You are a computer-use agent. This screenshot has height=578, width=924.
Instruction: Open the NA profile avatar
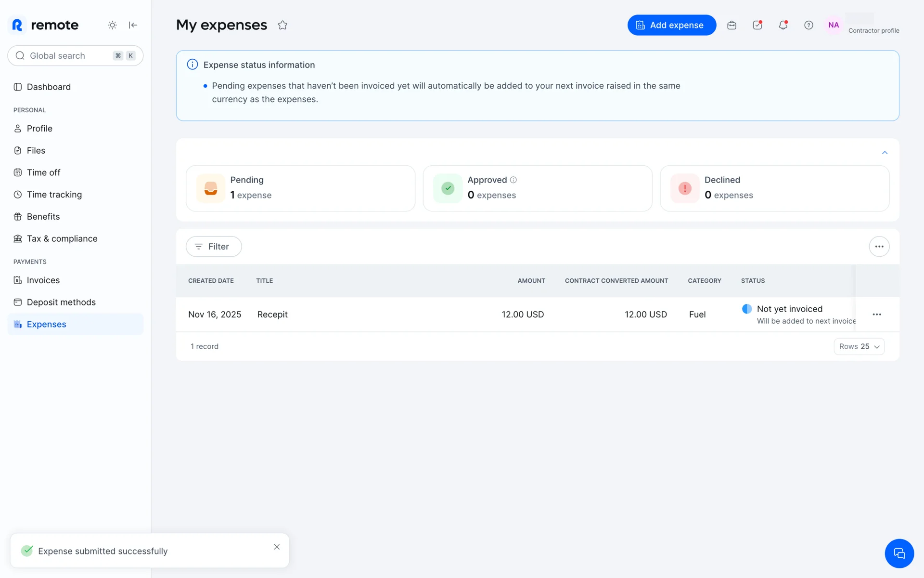point(834,25)
